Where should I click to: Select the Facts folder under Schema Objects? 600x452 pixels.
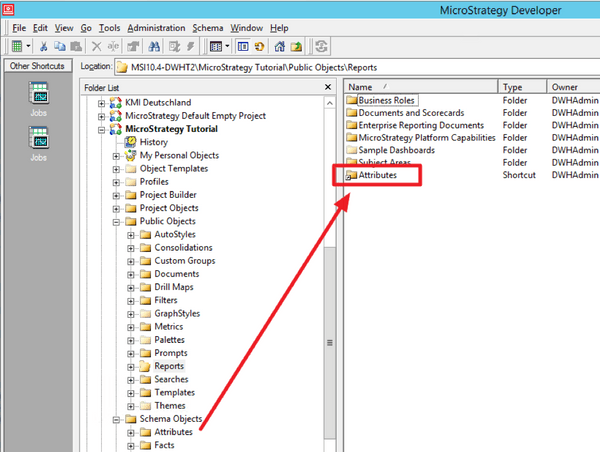click(164, 445)
